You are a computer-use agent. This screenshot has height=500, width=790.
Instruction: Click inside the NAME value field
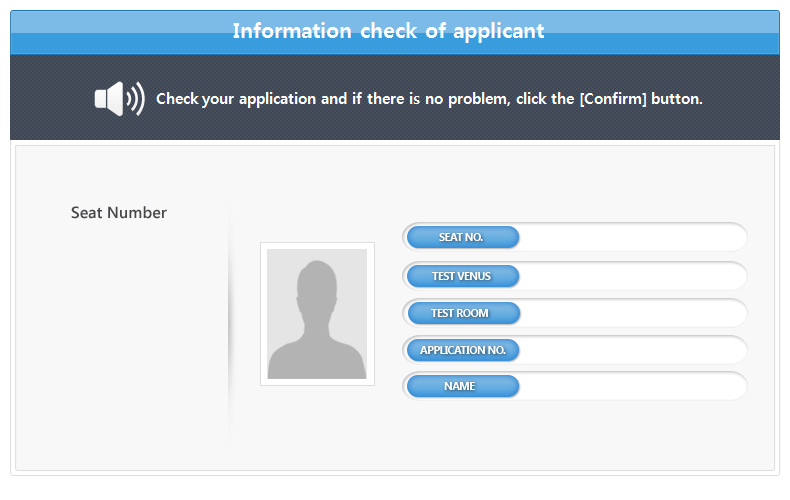tap(630, 386)
